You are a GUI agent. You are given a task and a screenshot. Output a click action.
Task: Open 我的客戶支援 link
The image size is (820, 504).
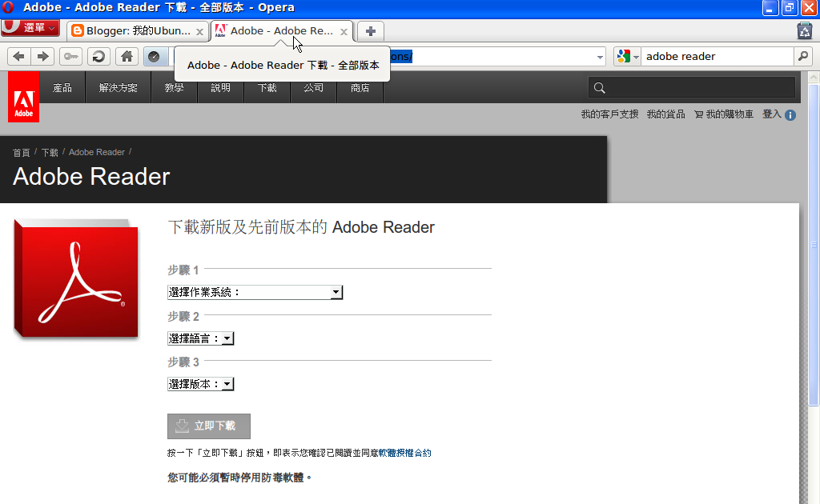click(609, 114)
